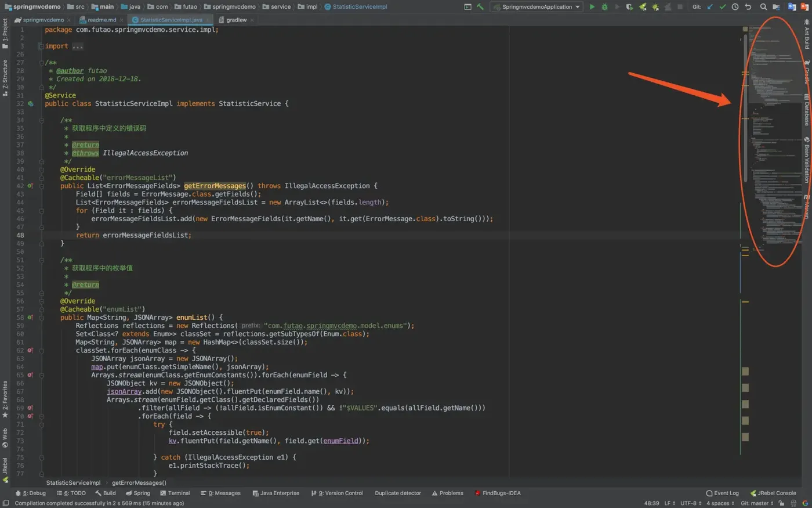The image size is (812, 508).
Task: Revert changes with the undo arrow icon
Action: (x=748, y=7)
